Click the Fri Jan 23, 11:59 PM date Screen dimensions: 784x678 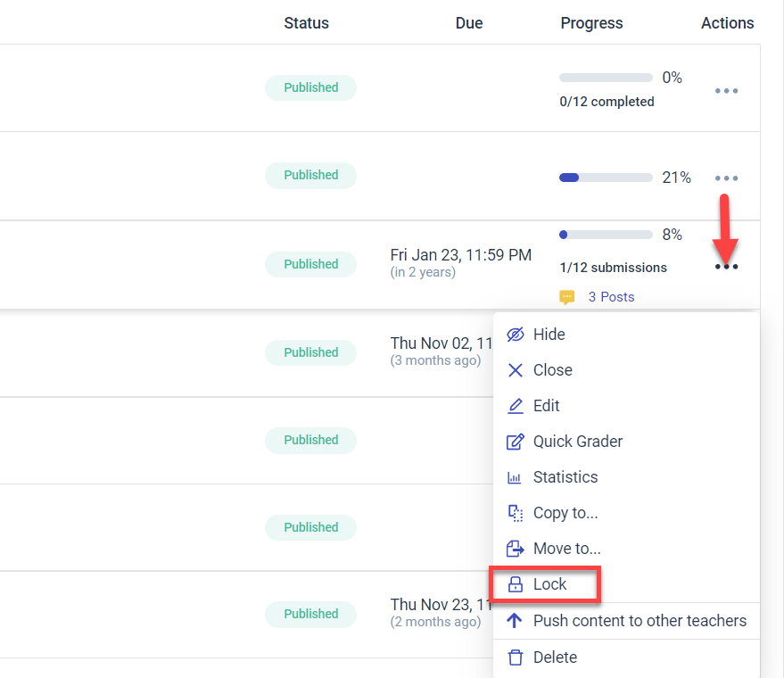(460, 255)
